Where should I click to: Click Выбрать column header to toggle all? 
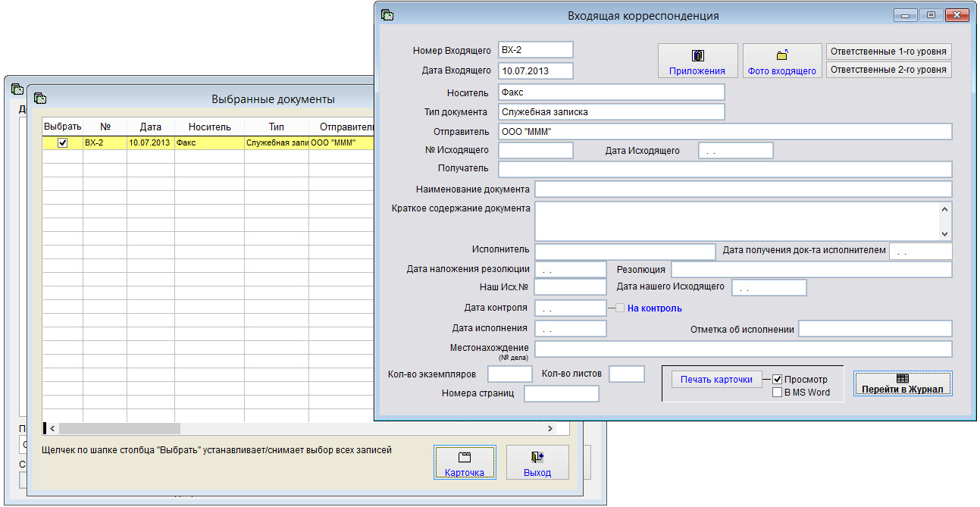click(x=62, y=127)
